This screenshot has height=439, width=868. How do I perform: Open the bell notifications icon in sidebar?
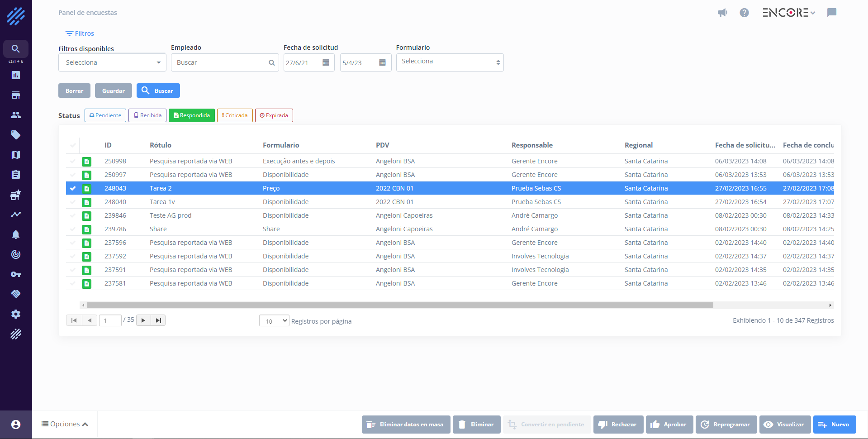click(x=16, y=234)
